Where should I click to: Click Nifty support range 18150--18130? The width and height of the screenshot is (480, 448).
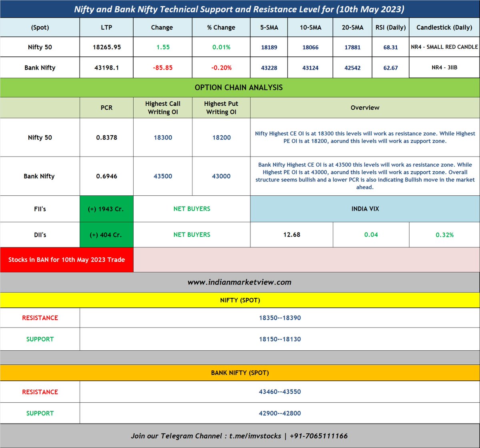(280, 339)
